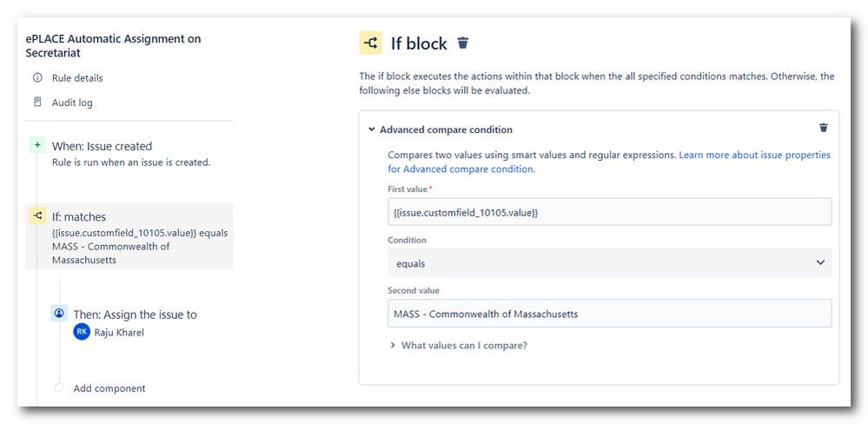Click the yellow If block branch icon in header
Screen dimensions: 868x424
click(x=370, y=43)
